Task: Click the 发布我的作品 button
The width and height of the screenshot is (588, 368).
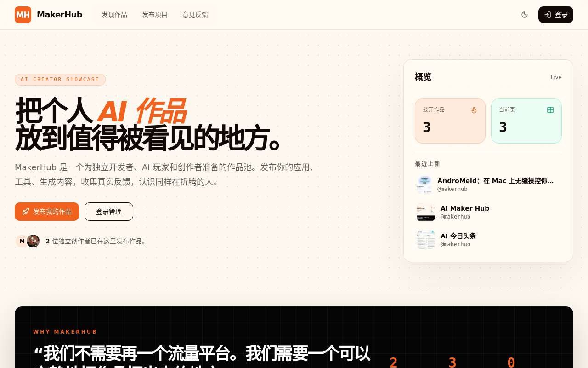Action: pyautogui.click(x=47, y=212)
